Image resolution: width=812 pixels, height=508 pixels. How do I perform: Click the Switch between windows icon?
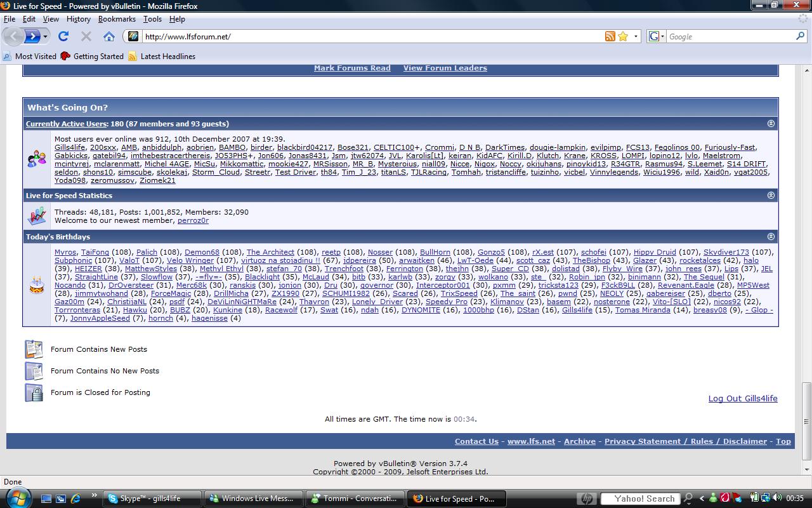(61, 498)
